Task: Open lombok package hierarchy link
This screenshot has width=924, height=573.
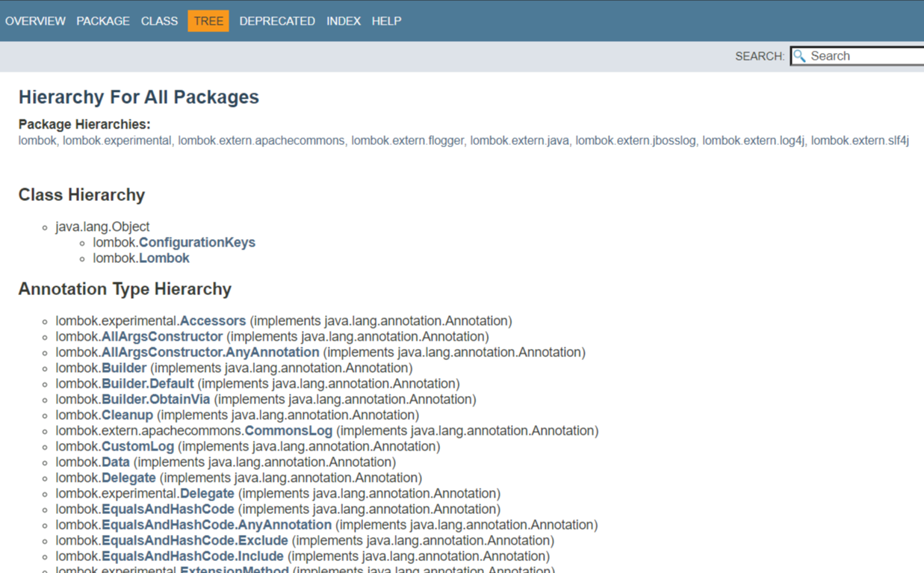Action: click(37, 140)
